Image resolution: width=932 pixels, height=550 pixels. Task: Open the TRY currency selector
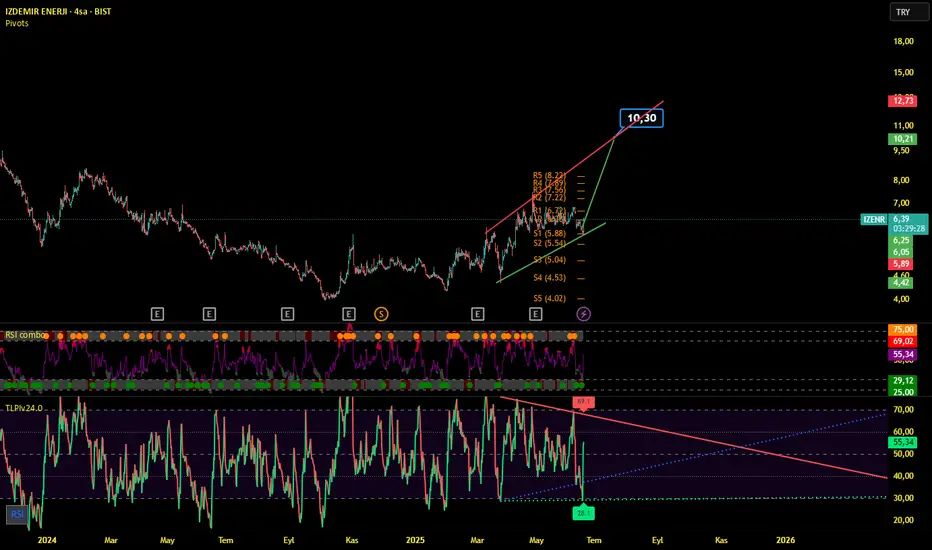click(908, 12)
